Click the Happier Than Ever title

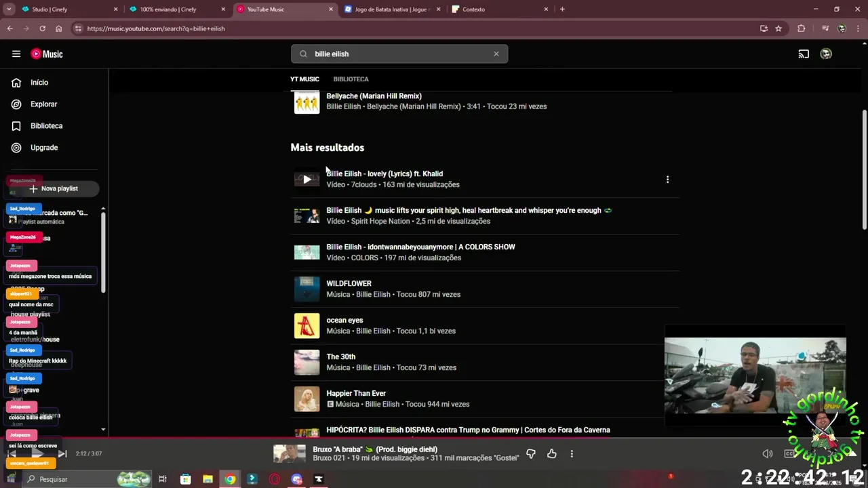pyautogui.click(x=356, y=393)
